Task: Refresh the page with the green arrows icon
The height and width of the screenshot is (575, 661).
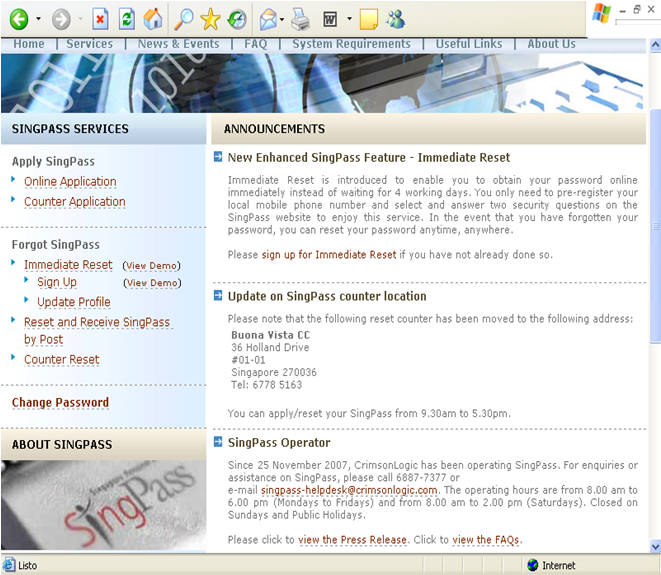Action: [x=126, y=19]
